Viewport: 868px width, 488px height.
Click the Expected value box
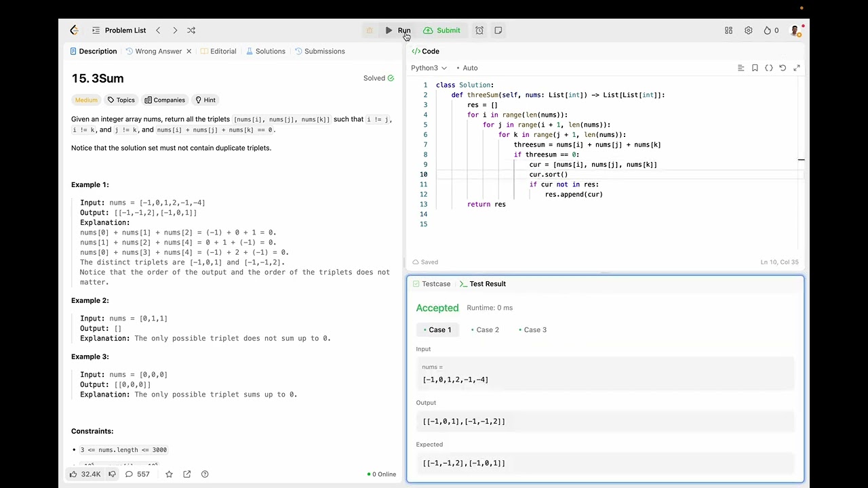click(x=605, y=464)
